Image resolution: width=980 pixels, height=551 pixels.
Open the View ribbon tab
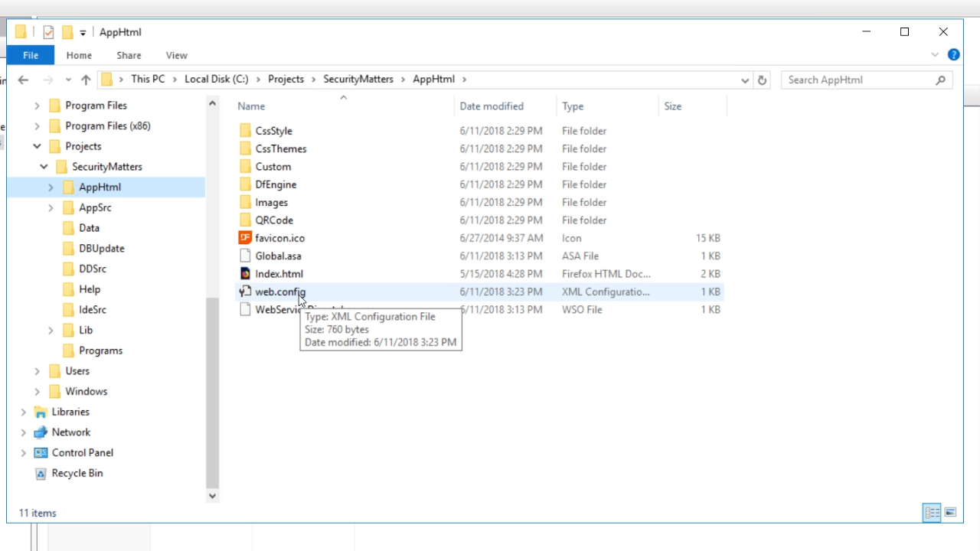[176, 55]
